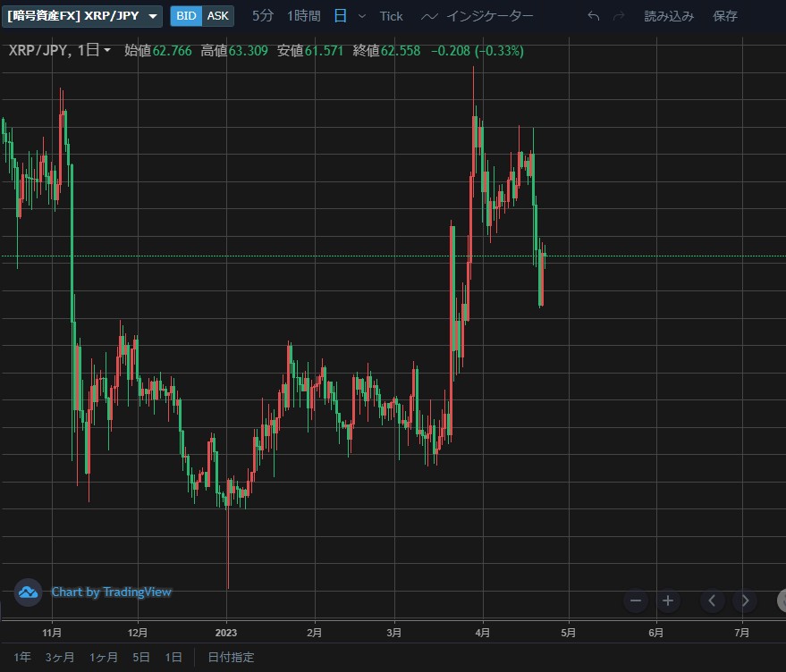Set range to 1年

point(22,657)
